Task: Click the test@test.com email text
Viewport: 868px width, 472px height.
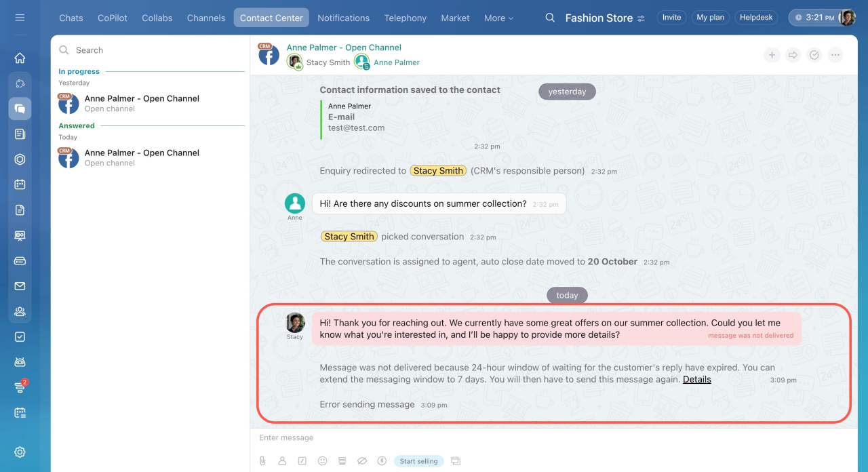Action: [x=357, y=127]
